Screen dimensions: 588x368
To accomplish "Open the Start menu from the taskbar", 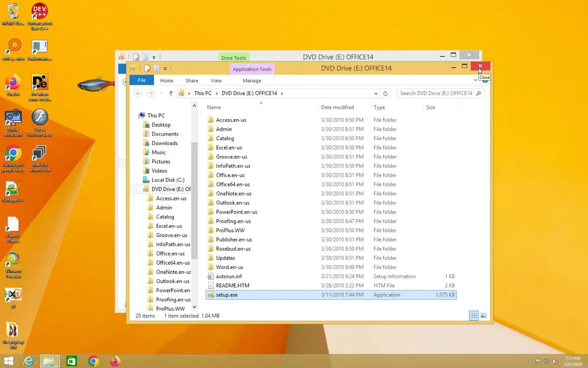I will [8, 361].
